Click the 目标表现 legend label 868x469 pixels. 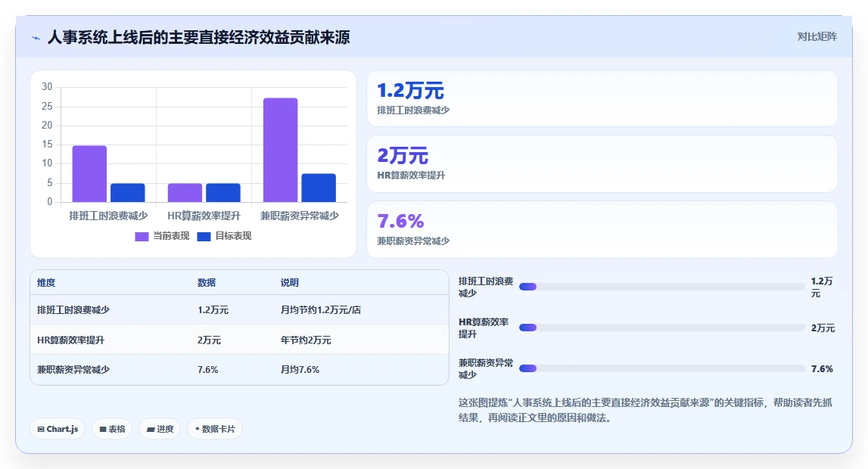233,236
